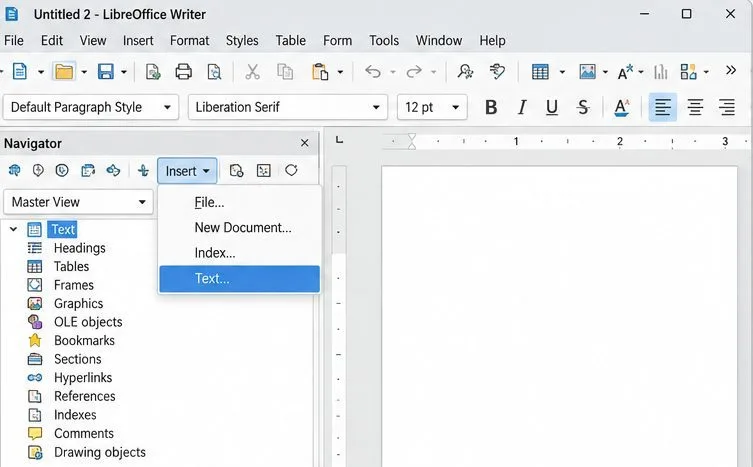Click the clock-shaped icon in Navigator toolbar
The height and width of the screenshot is (467, 753).
[62, 171]
